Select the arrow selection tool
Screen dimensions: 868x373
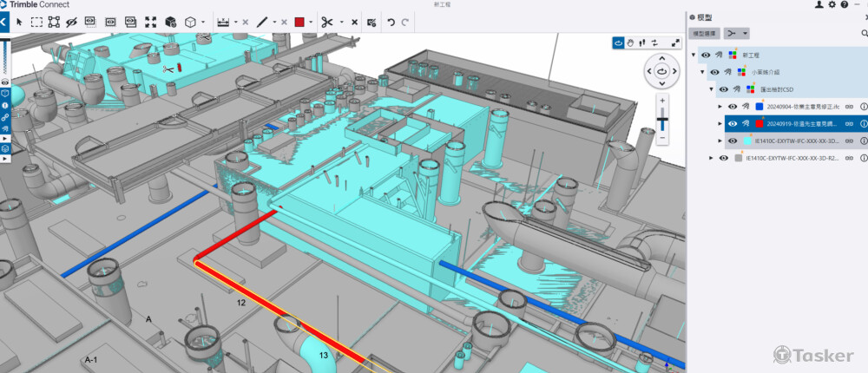click(19, 22)
